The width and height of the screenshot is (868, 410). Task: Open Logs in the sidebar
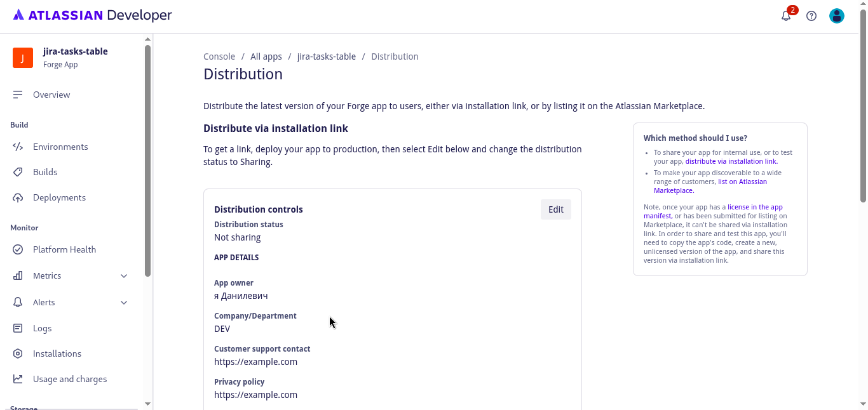point(42,328)
